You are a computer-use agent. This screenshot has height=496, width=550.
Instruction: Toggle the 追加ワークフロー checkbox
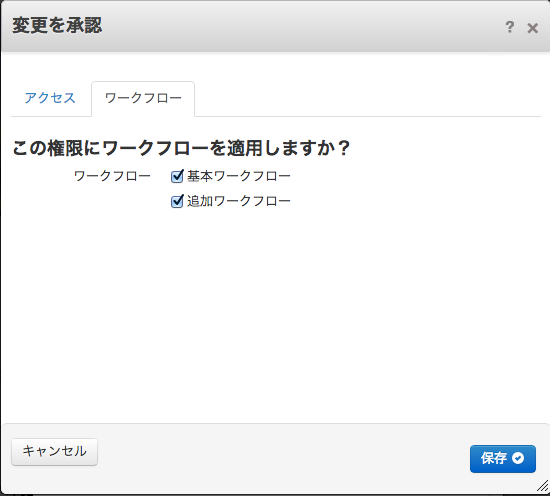click(177, 201)
